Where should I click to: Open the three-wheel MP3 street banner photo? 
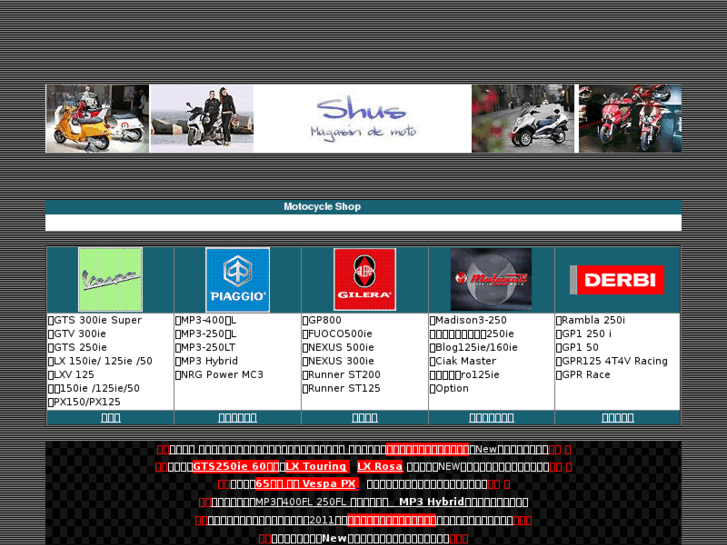(523, 119)
